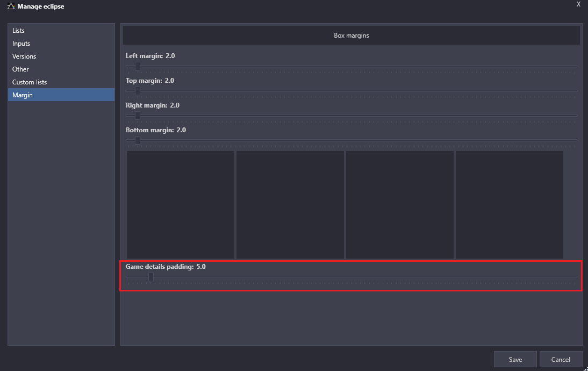The width and height of the screenshot is (588, 371).
Task: Click the Box margins section header
Action: (x=352, y=35)
